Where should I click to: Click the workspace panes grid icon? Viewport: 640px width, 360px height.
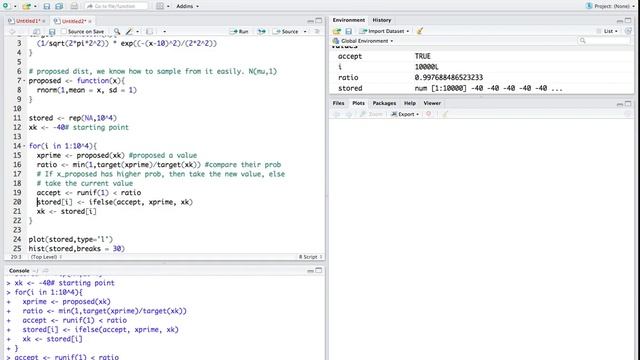pyautogui.click(x=160, y=7)
